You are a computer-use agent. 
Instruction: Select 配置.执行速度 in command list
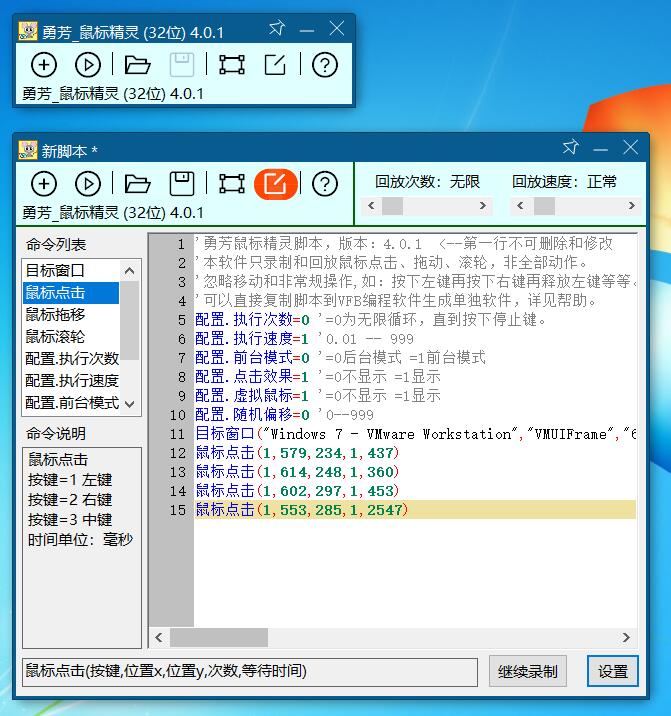71,380
